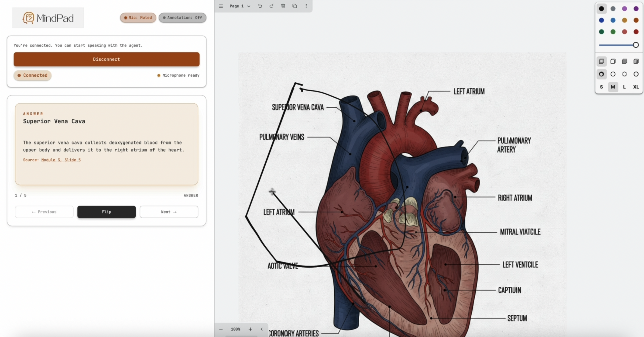Choose the dashed stroke style icon

(613, 74)
